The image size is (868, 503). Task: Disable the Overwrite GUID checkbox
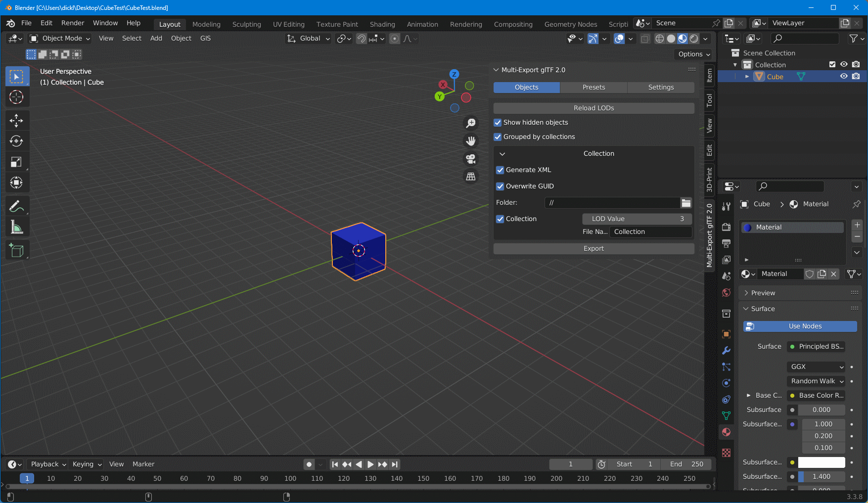[500, 186]
